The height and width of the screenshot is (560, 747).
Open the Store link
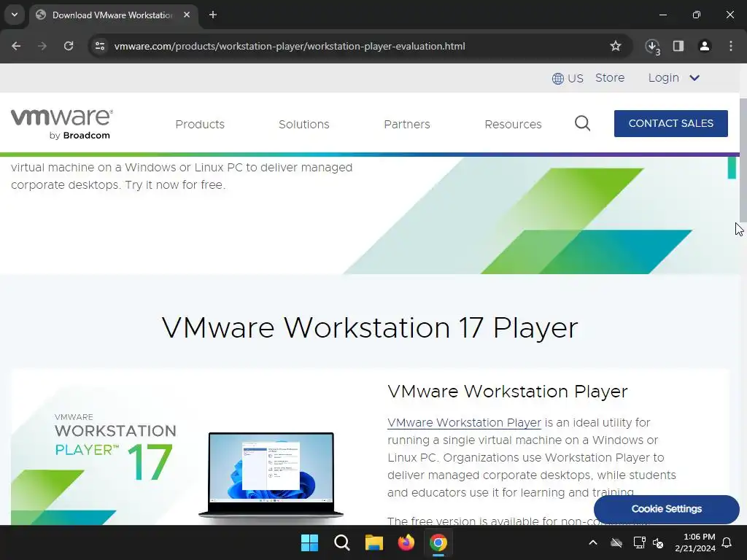click(x=610, y=77)
